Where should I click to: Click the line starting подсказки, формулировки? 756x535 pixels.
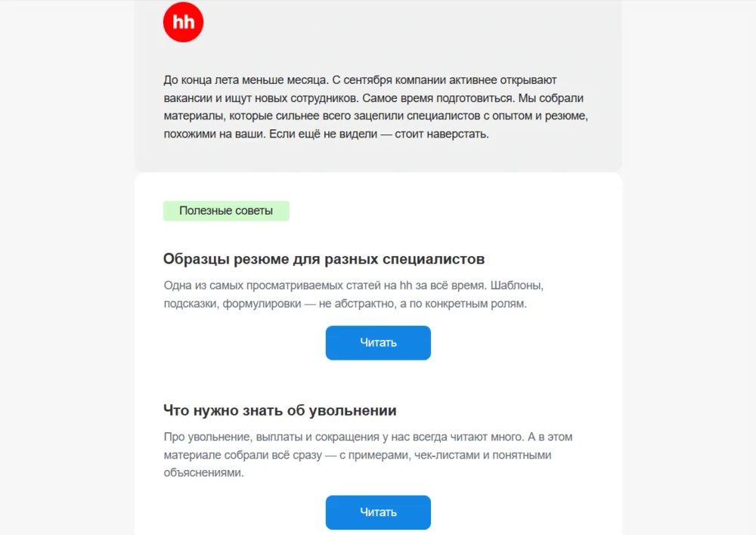345,304
